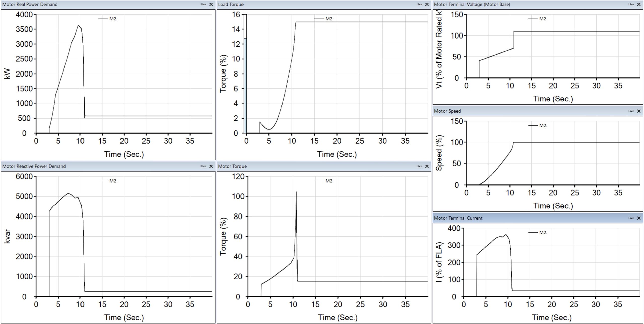644x324 pixels.
Task: Toggle Live on Motor Terminal Current panel
Action: click(631, 218)
